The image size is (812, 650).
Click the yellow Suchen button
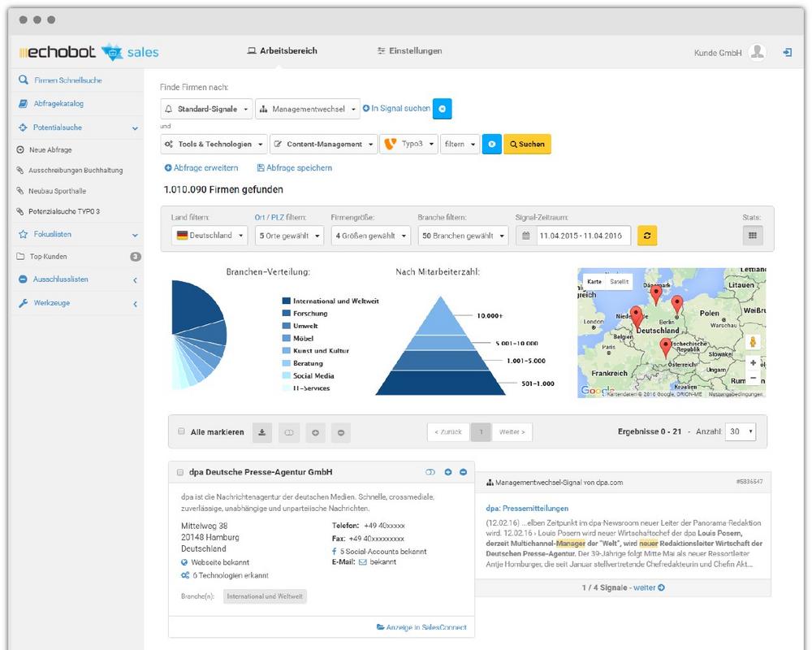coord(527,144)
